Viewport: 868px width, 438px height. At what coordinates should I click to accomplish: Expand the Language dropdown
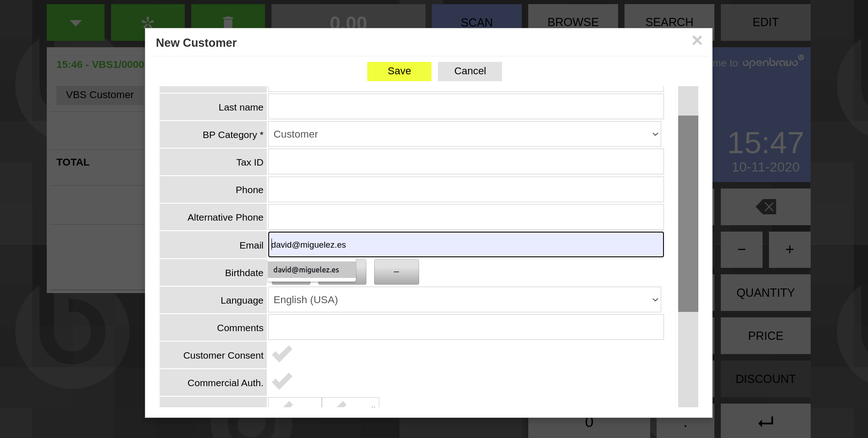(464, 300)
